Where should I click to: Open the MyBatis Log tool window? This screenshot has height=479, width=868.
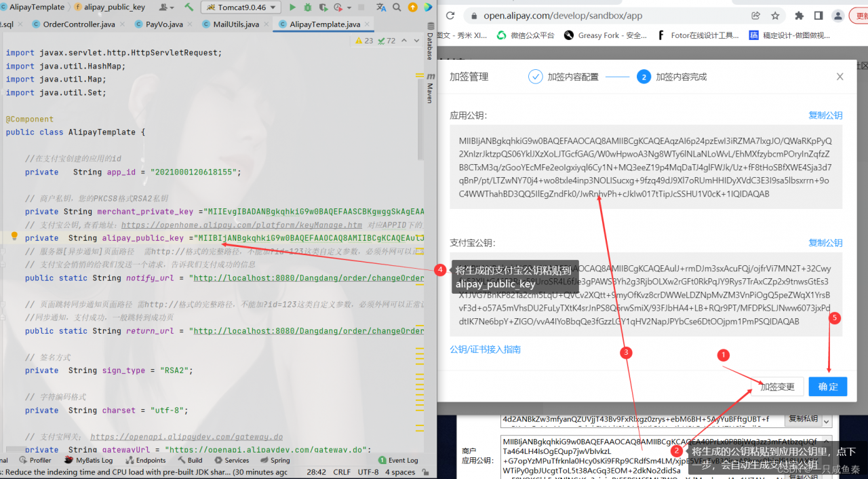[89, 460]
